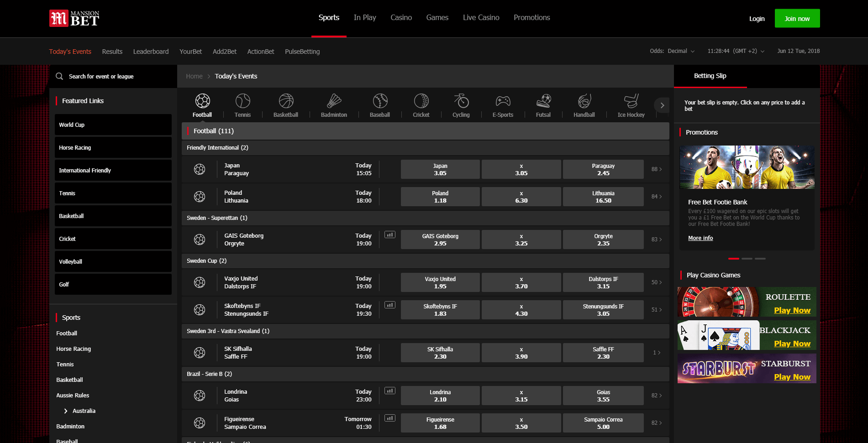Viewport: 868px width, 443px height.
Task: Click the MansionBet logo
Action: coord(74,18)
